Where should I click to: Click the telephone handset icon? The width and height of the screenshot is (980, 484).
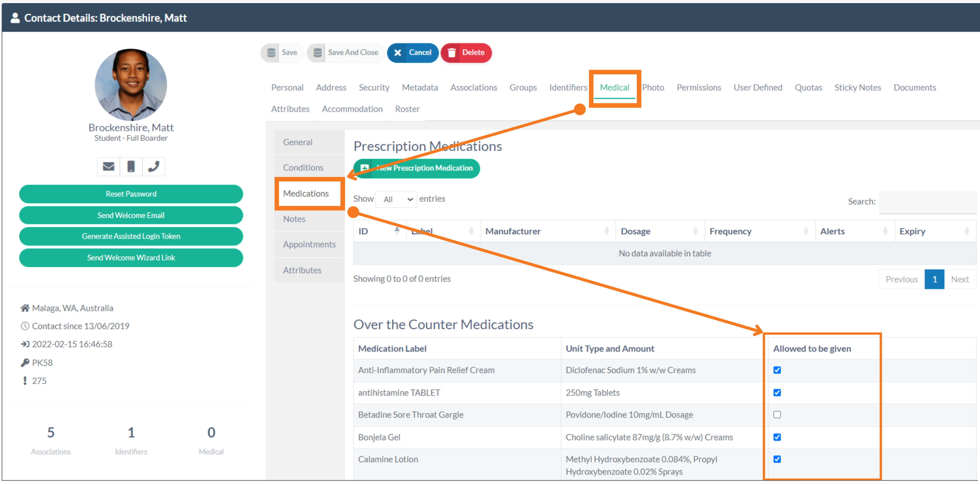point(154,167)
